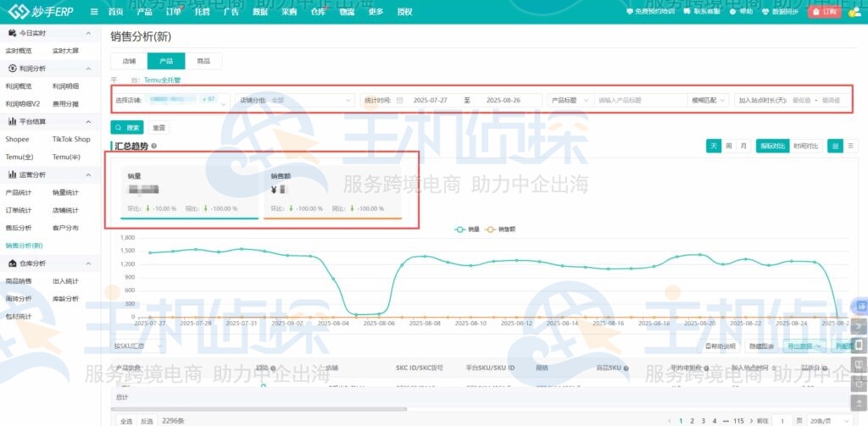Open 利润明细V2 in sidebar
The width and height of the screenshot is (868, 426).
[23, 104]
